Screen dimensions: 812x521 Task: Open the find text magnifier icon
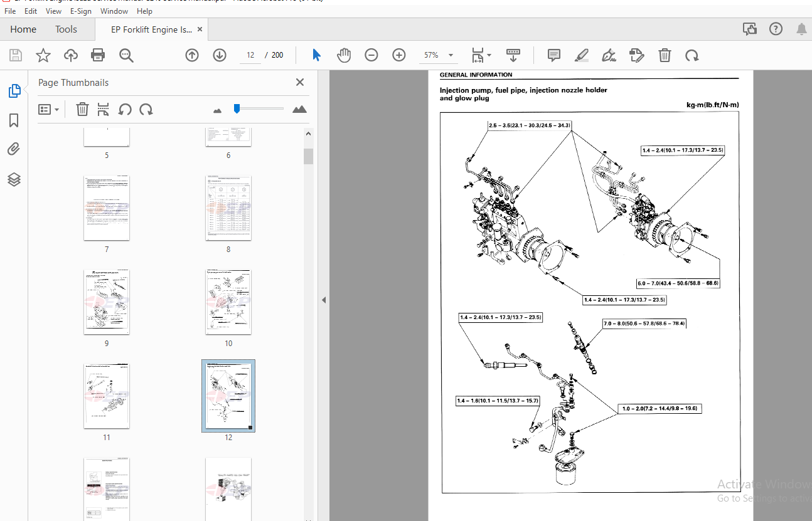point(127,55)
